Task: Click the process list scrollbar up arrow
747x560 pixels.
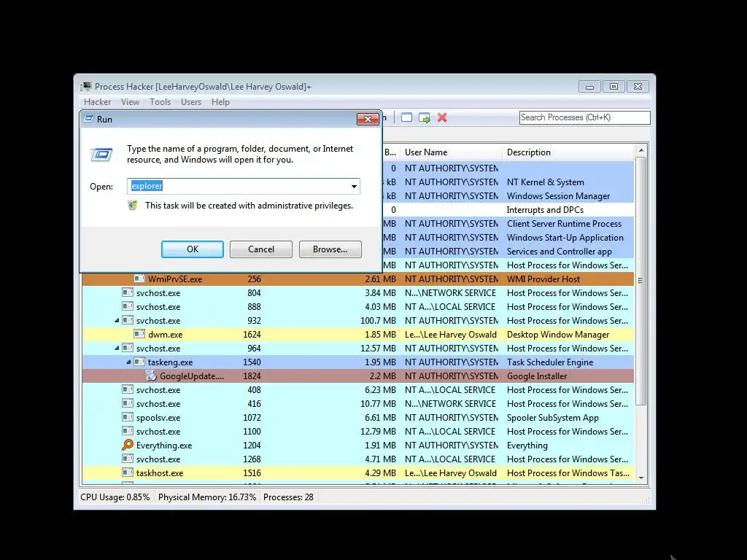Action: 641,150
